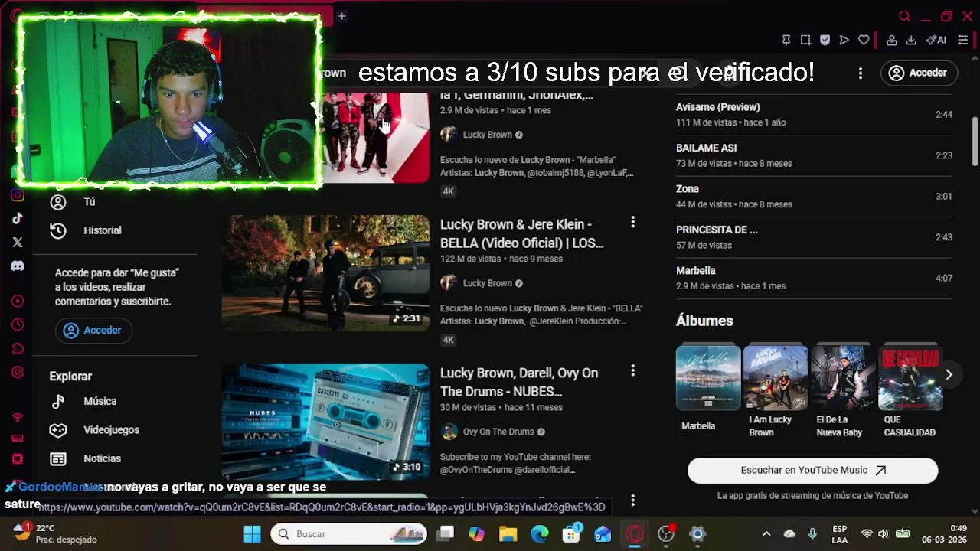Open the NUBES video title link
This screenshot has height=551, width=980.
pos(519,382)
